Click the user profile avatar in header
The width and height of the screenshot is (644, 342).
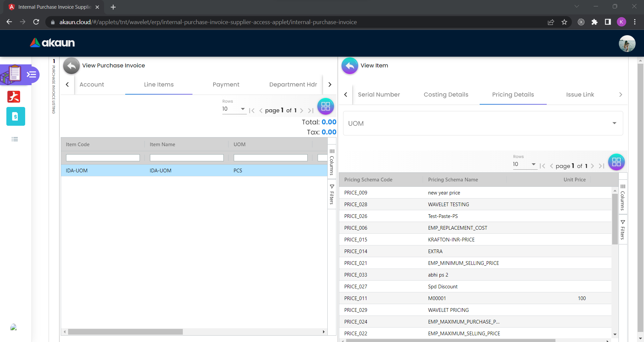[x=627, y=44]
